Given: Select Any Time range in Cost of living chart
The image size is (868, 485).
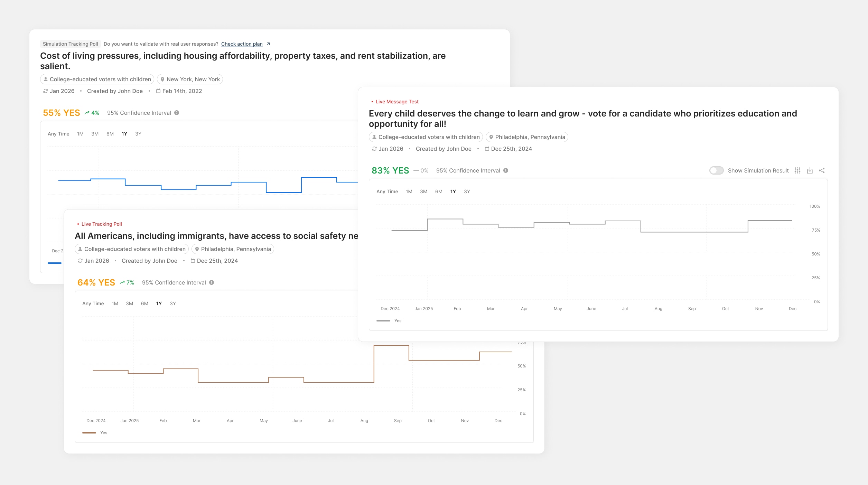Looking at the screenshot, I should coord(58,134).
